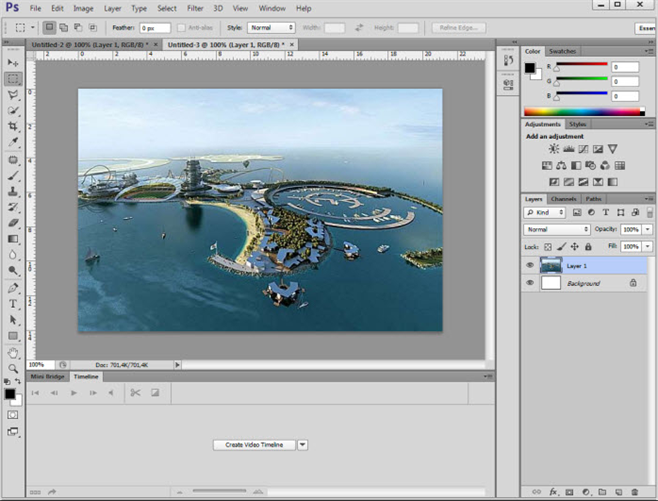The width and height of the screenshot is (658, 501).
Task: Click the color spectrum ramp bar
Action: click(583, 110)
